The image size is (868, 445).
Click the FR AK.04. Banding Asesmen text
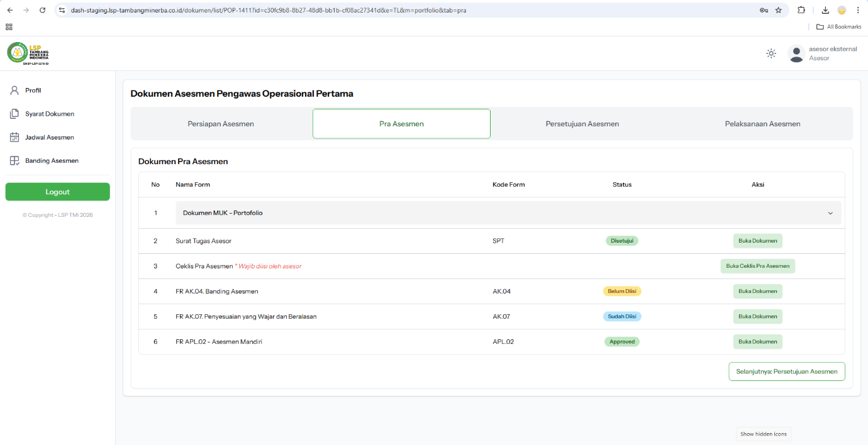[217, 291]
